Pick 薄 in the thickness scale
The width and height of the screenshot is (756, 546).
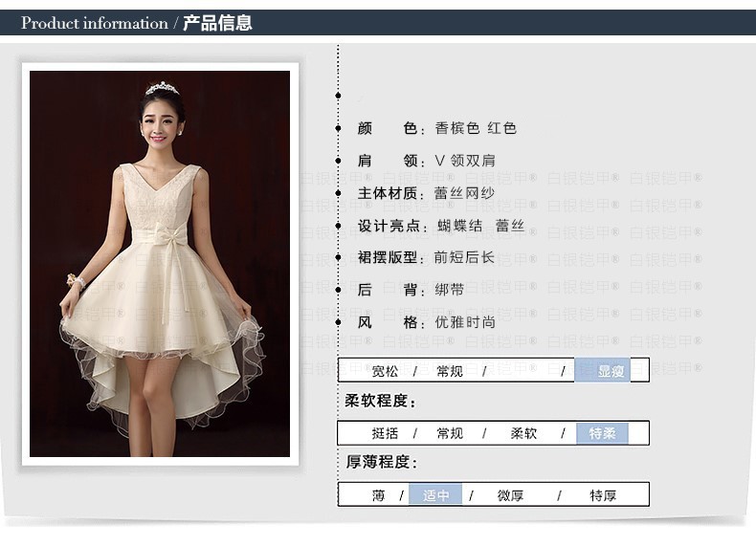coord(379,495)
